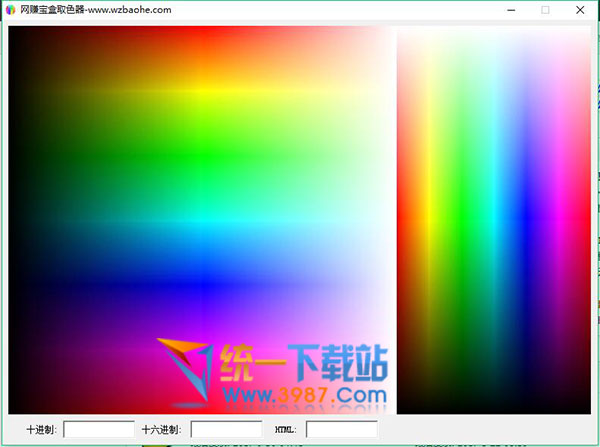Click the disabled maximize button in title bar
This screenshot has width=600, height=447.
545,10
